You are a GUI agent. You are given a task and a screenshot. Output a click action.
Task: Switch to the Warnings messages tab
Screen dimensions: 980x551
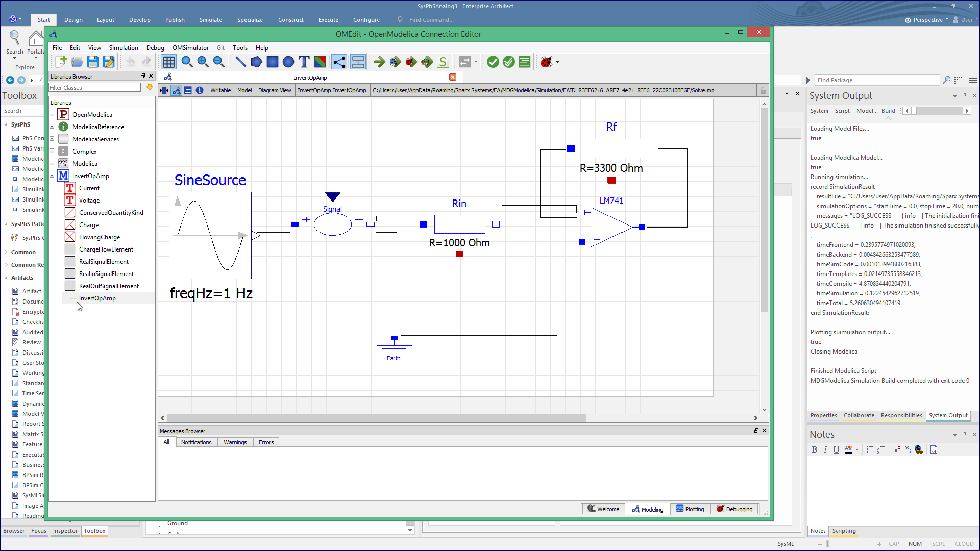tap(235, 442)
